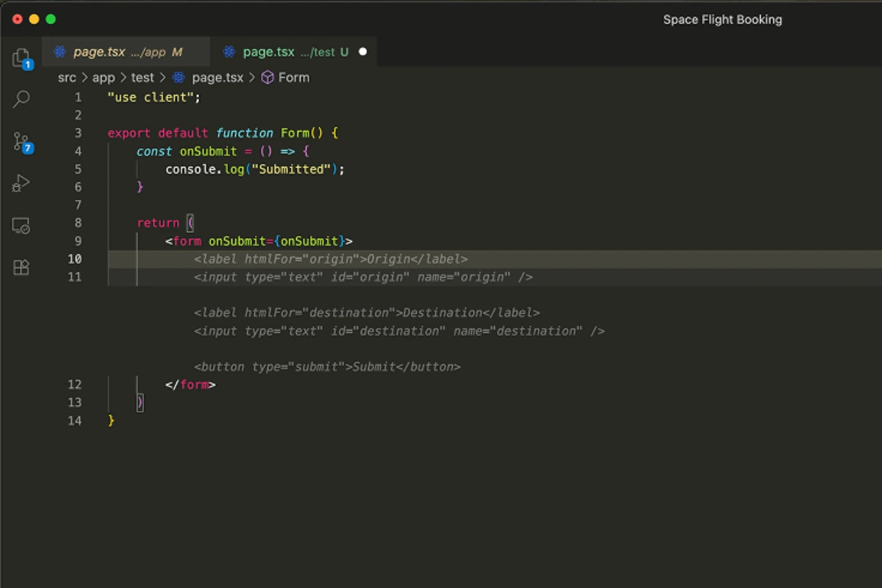This screenshot has height=588, width=882.
Task: Click closing parenthesis on line 13
Action: [x=140, y=402]
